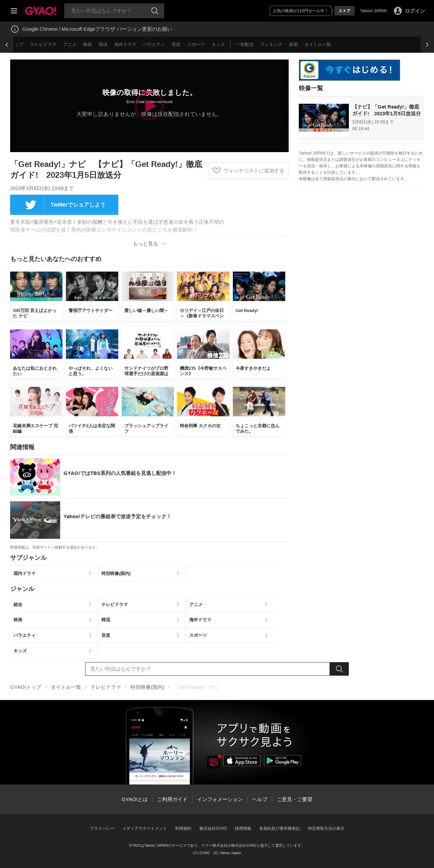Select 映画 in top navigation
This screenshot has height=868, width=434.
88,45
